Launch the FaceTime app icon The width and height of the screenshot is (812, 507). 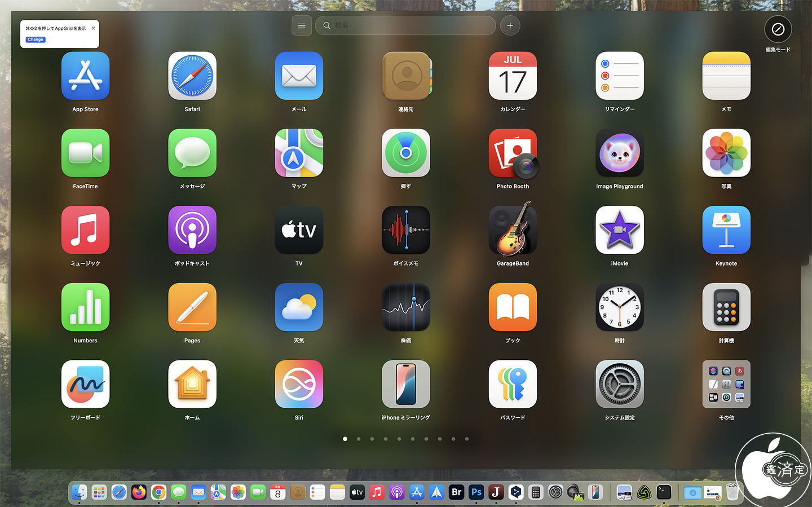(85, 153)
